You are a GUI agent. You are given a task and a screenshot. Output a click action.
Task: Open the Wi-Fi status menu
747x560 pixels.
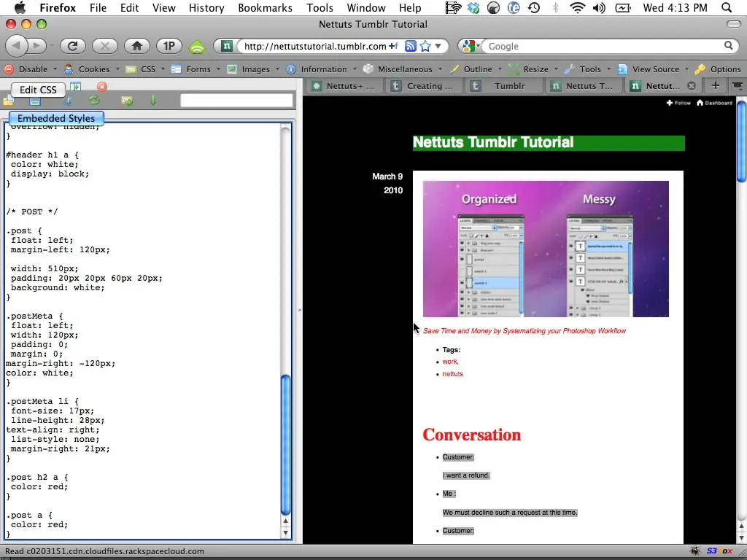point(578,7)
